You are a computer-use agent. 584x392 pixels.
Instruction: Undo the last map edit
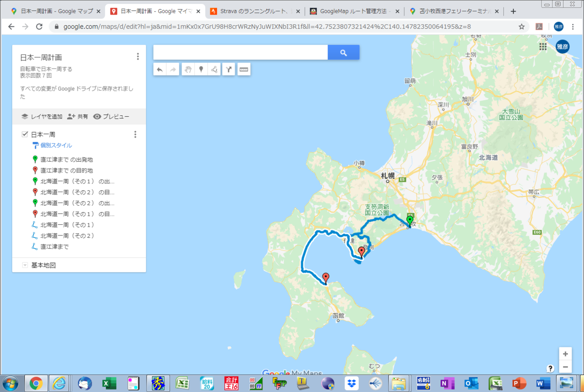pos(160,70)
